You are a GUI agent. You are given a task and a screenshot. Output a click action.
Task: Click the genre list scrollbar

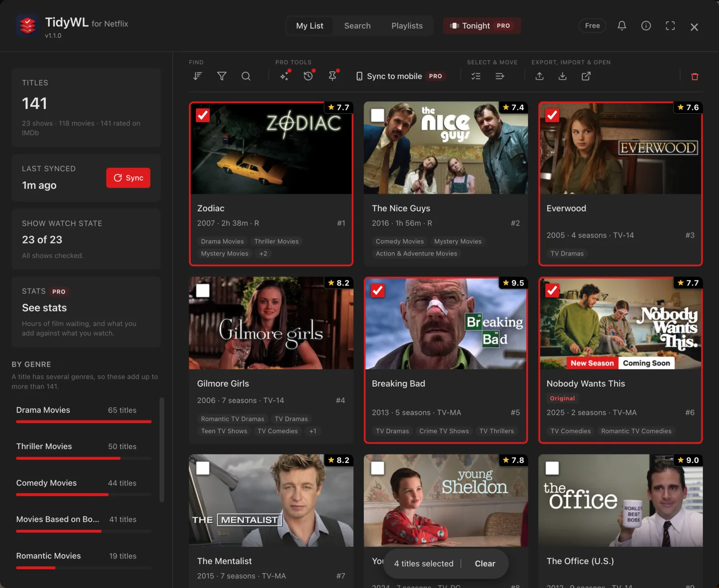click(x=162, y=450)
